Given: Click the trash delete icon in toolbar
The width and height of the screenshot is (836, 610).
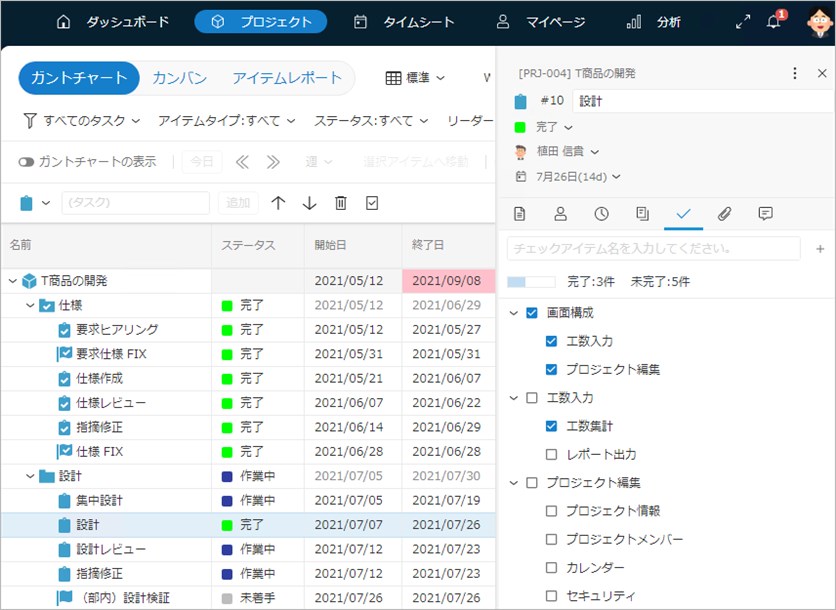Looking at the screenshot, I should [341, 203].
